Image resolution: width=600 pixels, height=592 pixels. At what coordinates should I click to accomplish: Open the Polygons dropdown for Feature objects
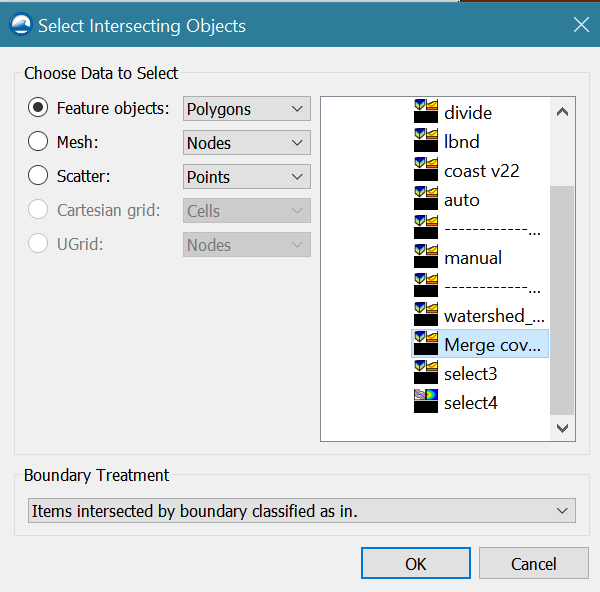(247, 108)
